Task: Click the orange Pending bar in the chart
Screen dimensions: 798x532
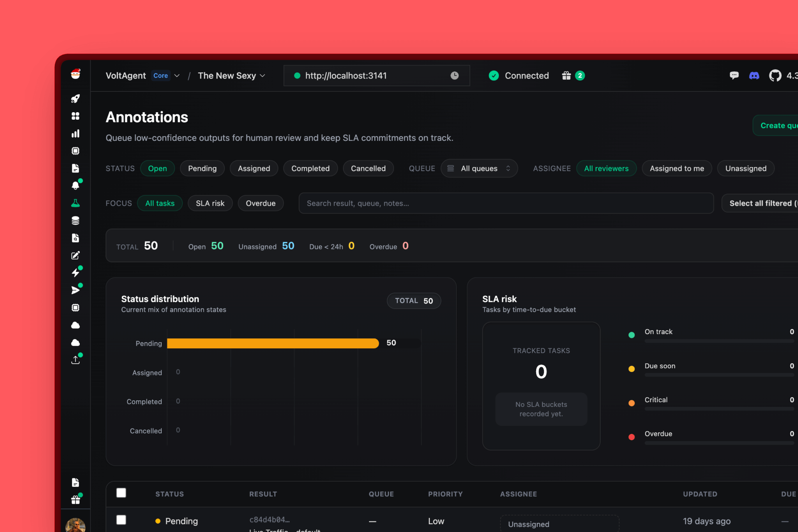Action: tap(273, 343)
